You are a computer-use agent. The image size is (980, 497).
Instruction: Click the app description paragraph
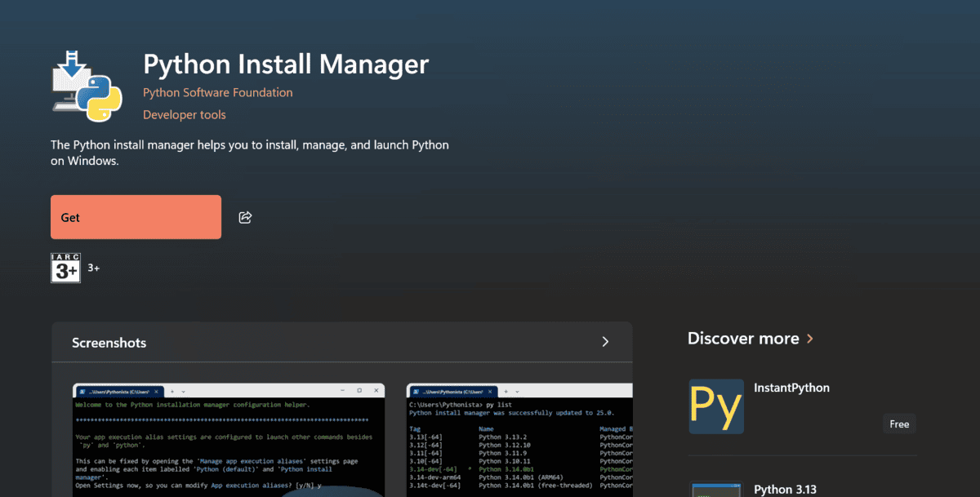click(x=250, y=153)
